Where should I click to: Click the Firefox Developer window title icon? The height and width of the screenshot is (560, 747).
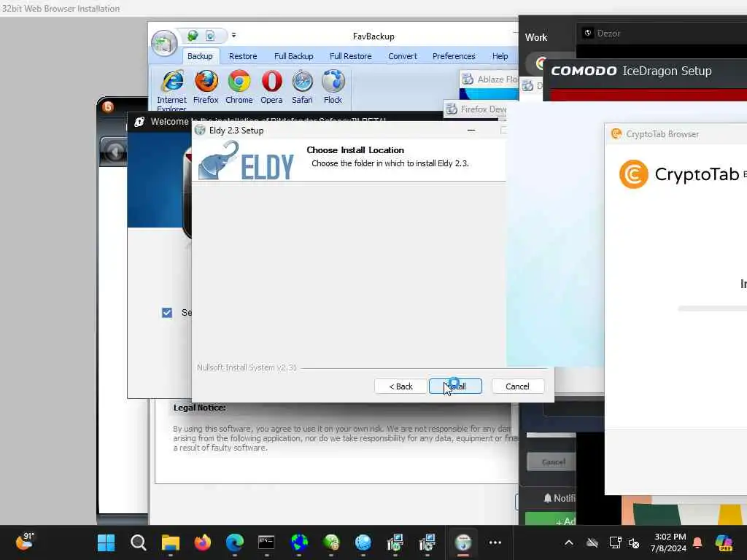(452, 109)
